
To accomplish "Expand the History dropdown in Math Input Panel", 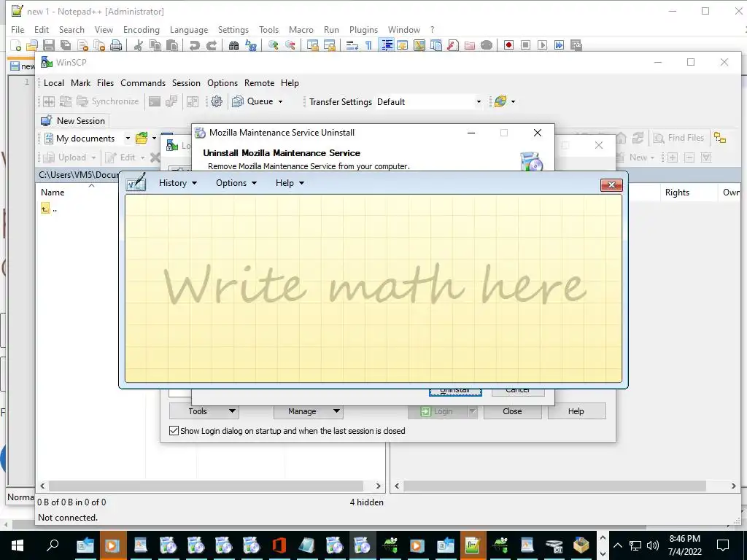I will (178, 183).
